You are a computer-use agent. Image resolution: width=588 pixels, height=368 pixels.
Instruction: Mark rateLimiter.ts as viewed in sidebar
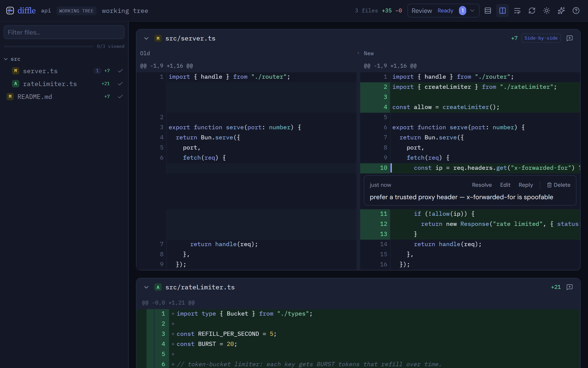pyautogui.click(x=120, y=84)
